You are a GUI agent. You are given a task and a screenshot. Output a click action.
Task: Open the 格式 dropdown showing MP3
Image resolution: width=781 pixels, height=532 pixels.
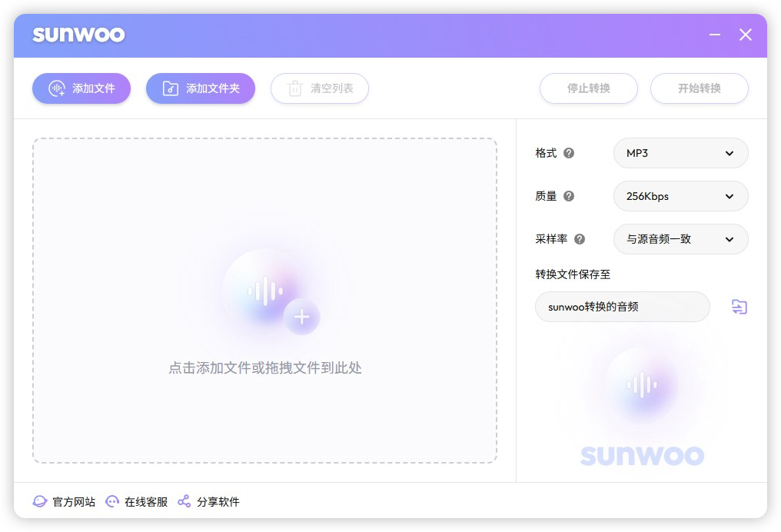tap(680, 153)
